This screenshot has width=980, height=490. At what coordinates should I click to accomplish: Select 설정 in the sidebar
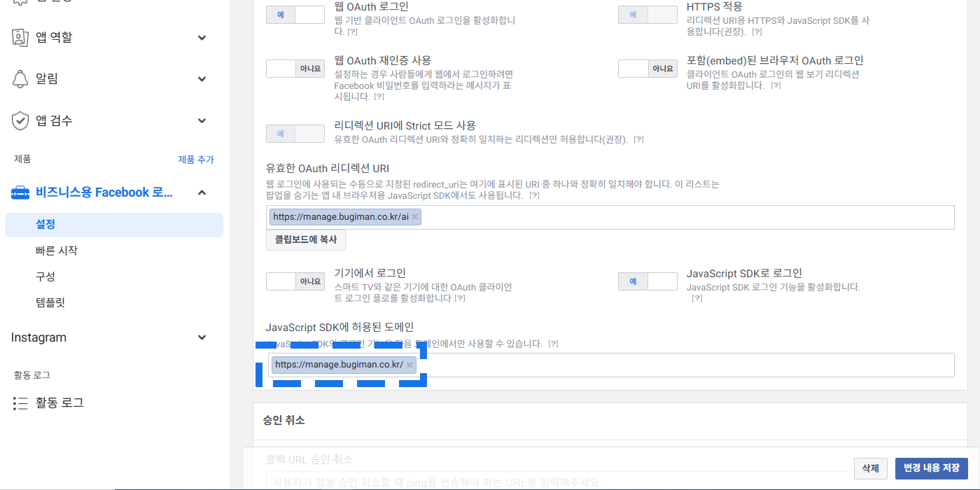(114, 225)
